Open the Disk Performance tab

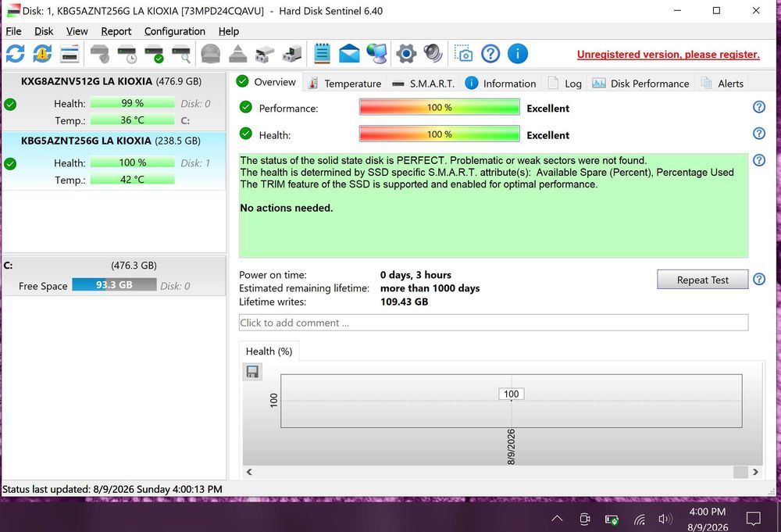point(640,84)
